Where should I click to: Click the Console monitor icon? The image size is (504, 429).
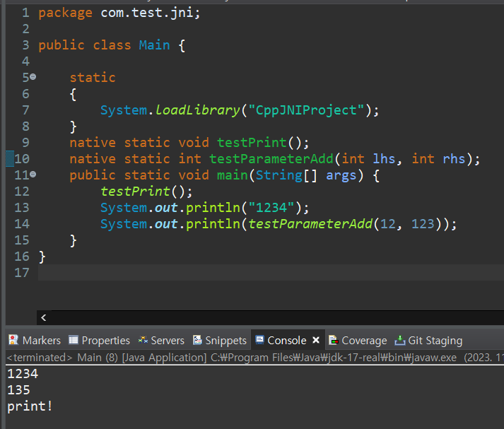(x=259, y=340)
